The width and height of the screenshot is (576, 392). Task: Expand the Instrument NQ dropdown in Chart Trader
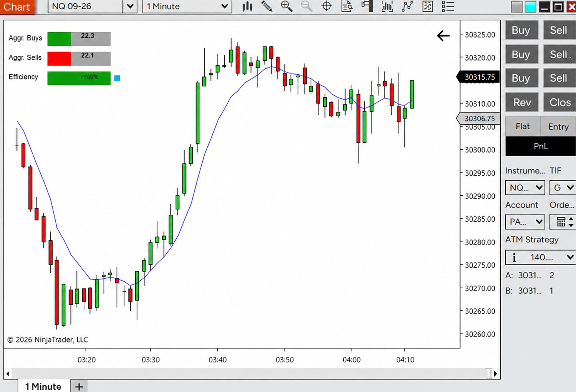click(x=525, y=187)
